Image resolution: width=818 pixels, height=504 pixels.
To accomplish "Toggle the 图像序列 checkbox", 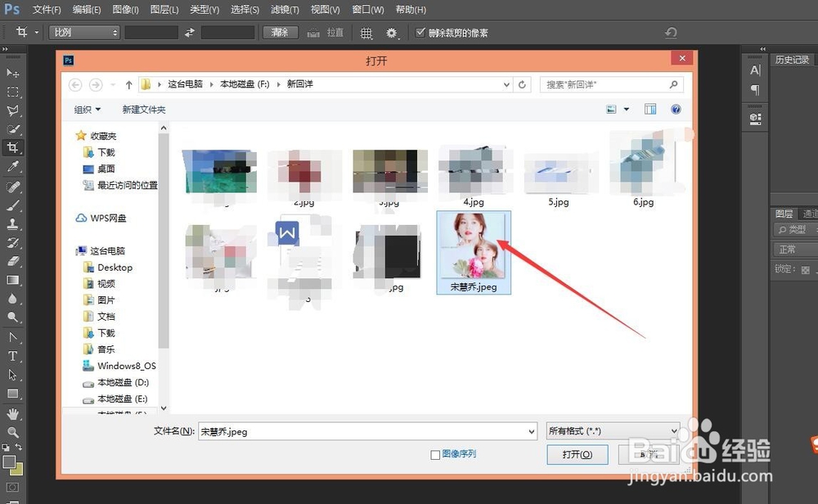I will 434,454.
